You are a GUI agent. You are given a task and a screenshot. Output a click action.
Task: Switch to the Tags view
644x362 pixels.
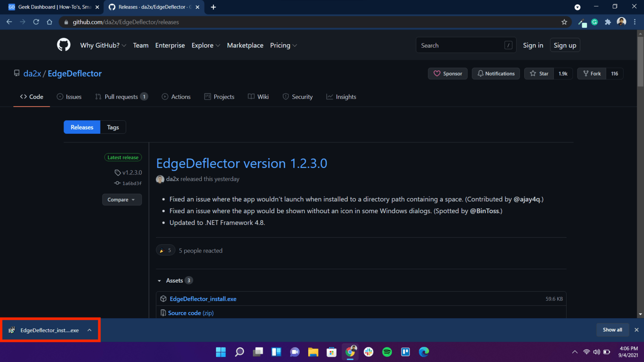click(x=113, y=127)
